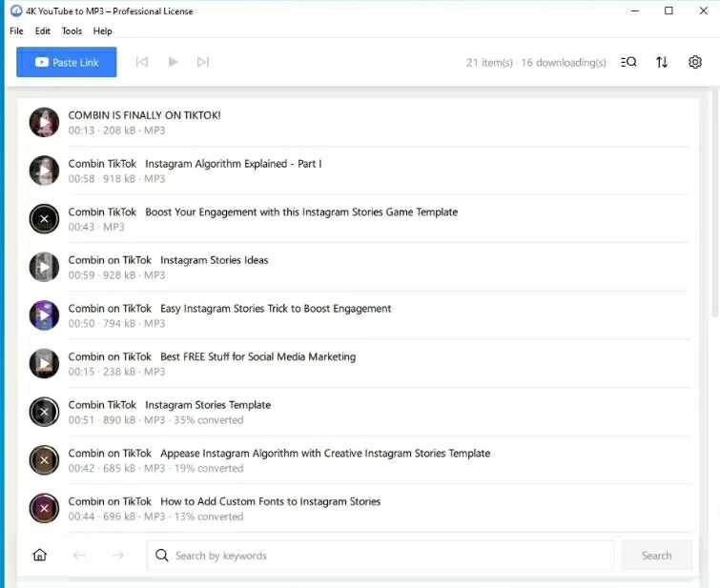
Task: Skip to previous track
Action: (x=142, y=62)
